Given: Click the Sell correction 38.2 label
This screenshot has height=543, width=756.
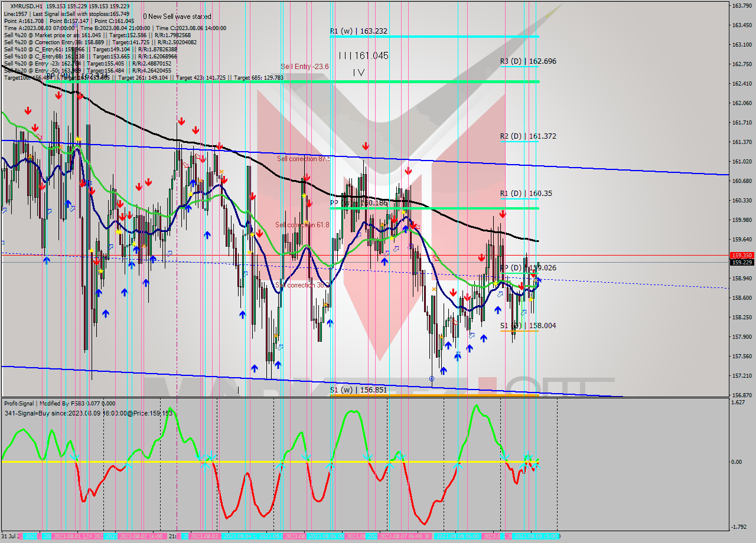Looking at the screenshot, I should pos(302,285).
